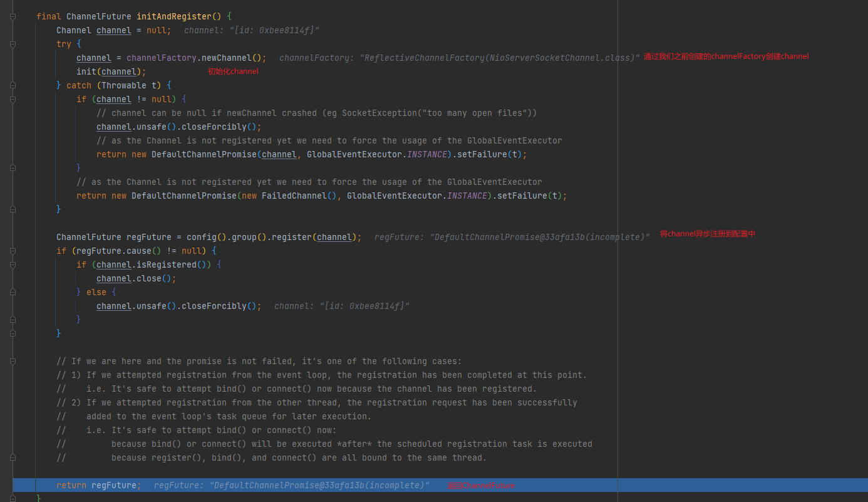Click channel.unsafe().closeForcibly() in the else block
This screenshot has width=868, height=502.
point(177,306)
